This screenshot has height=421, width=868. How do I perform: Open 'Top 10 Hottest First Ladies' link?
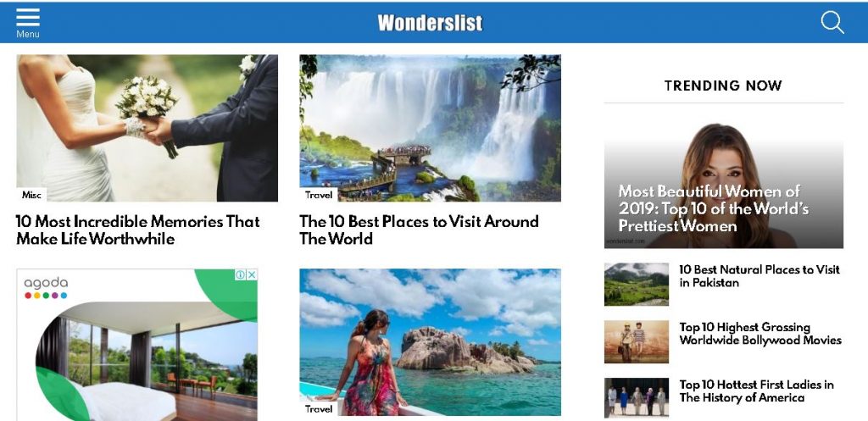coord(756,391)
